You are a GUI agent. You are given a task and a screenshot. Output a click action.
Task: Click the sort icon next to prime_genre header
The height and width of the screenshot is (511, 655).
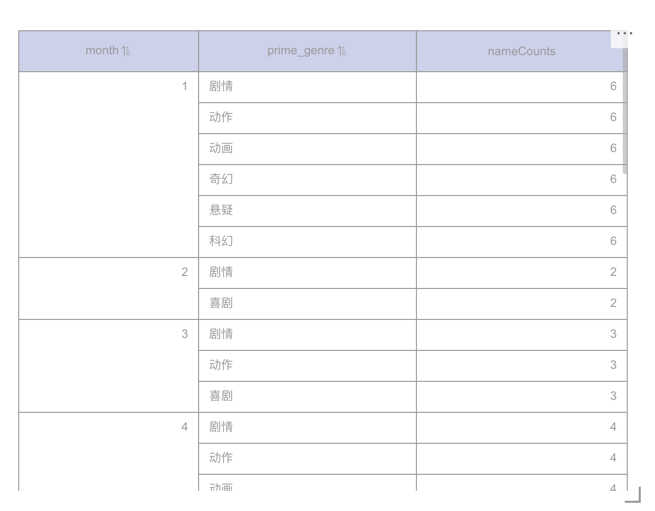point(342,51)
